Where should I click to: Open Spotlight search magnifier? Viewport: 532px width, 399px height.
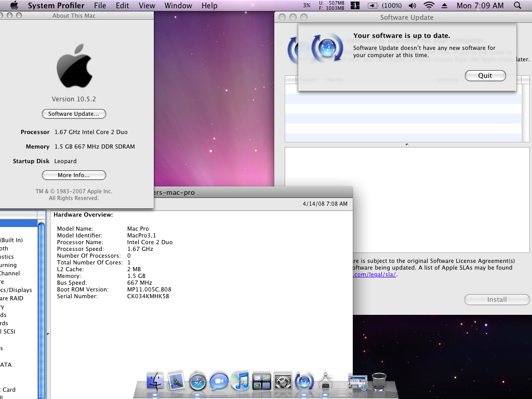(517, 5)
